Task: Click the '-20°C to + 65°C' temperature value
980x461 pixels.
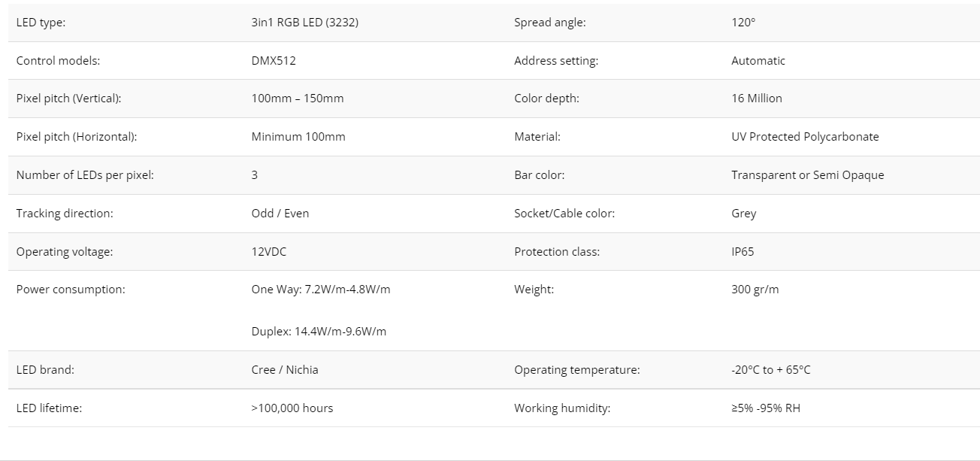Action: 771,370
